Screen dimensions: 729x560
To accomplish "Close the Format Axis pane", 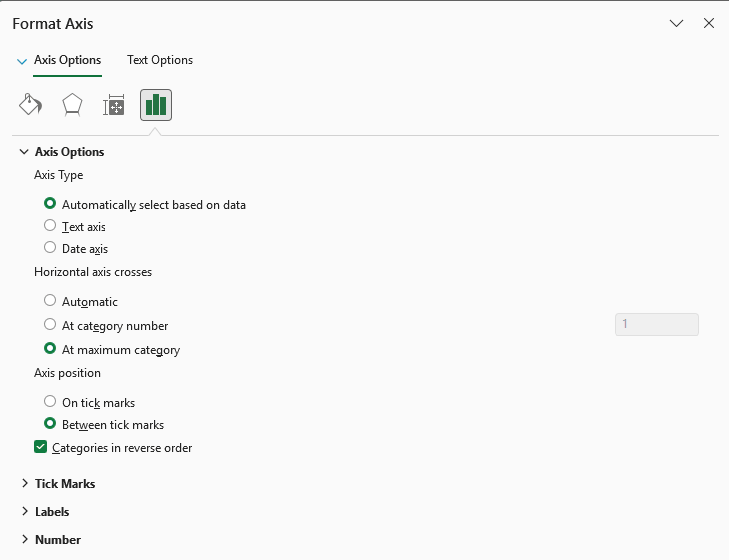I will (709, 23).
